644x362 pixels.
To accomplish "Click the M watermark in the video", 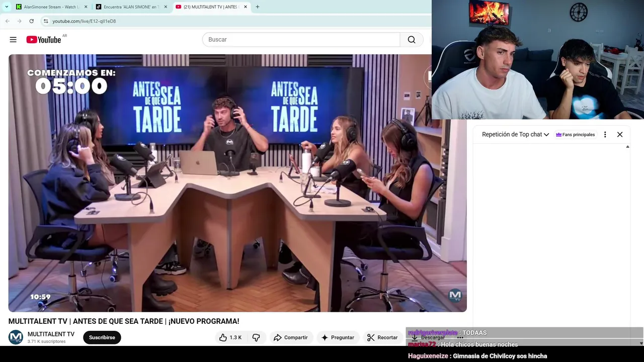I will pos(455,296).
